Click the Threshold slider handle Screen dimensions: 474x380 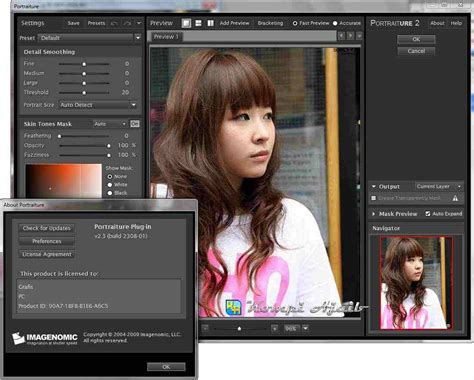click(84, 93)
